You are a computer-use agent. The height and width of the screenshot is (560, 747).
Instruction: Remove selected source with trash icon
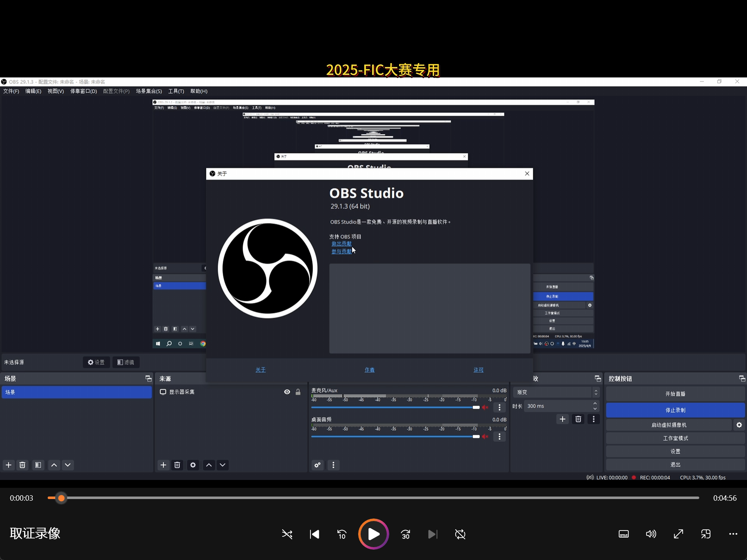[x=177, y=465]
